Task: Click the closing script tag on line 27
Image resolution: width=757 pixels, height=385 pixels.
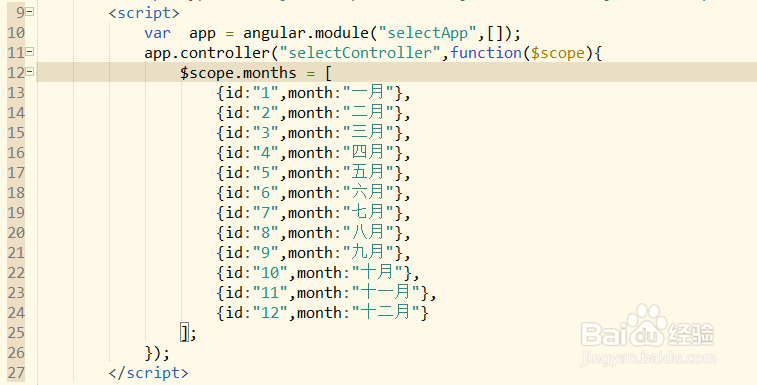Action: pos(148,373)
